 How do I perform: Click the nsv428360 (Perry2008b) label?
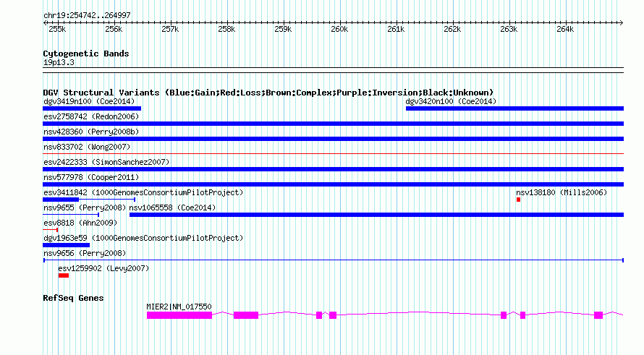click(91, 132)
